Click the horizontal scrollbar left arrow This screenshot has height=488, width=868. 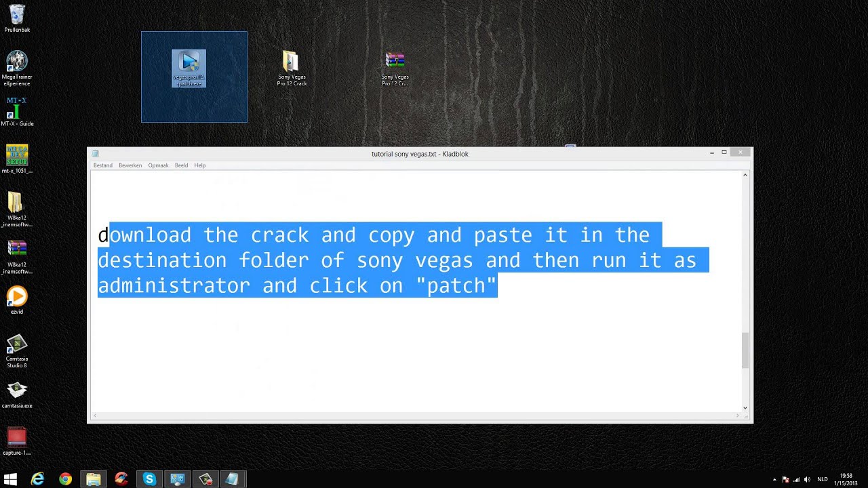tap(96, 415)
